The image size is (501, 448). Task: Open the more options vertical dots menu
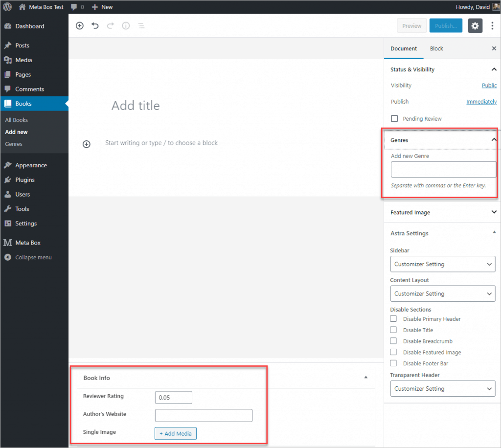[x=492, y=26]
